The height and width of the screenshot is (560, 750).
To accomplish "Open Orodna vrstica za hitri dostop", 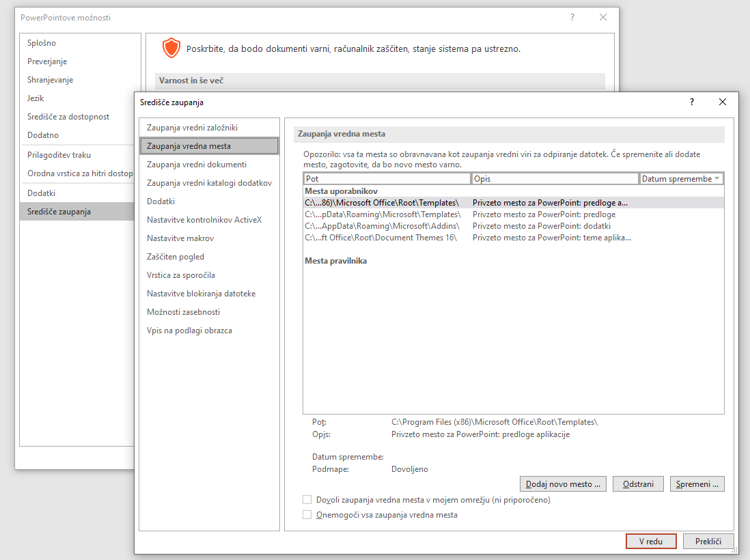I will [77, 173].
